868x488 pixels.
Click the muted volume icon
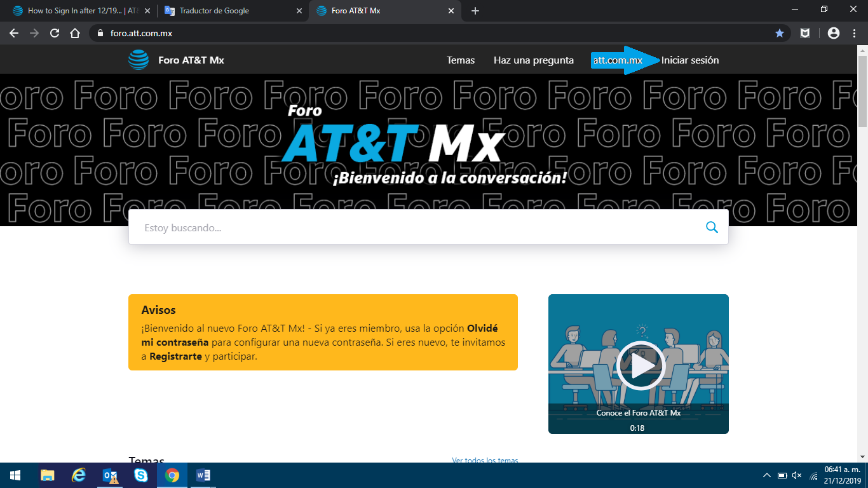click(797, 475)
